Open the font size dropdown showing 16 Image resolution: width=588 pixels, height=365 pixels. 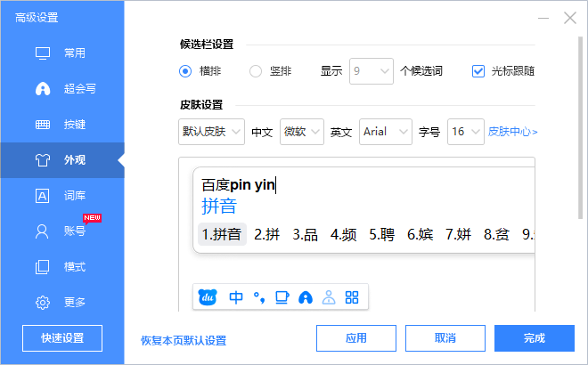pos(466,132)
